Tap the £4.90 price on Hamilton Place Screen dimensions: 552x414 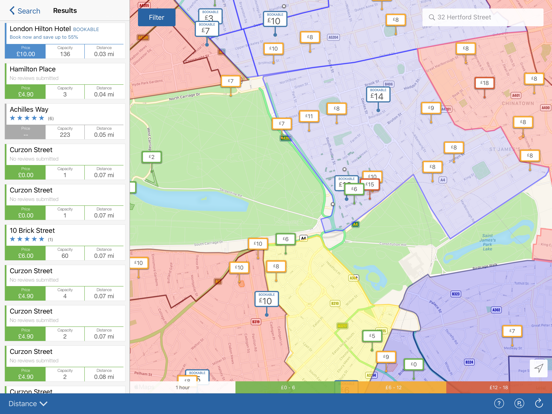click(x=25, y=92)
